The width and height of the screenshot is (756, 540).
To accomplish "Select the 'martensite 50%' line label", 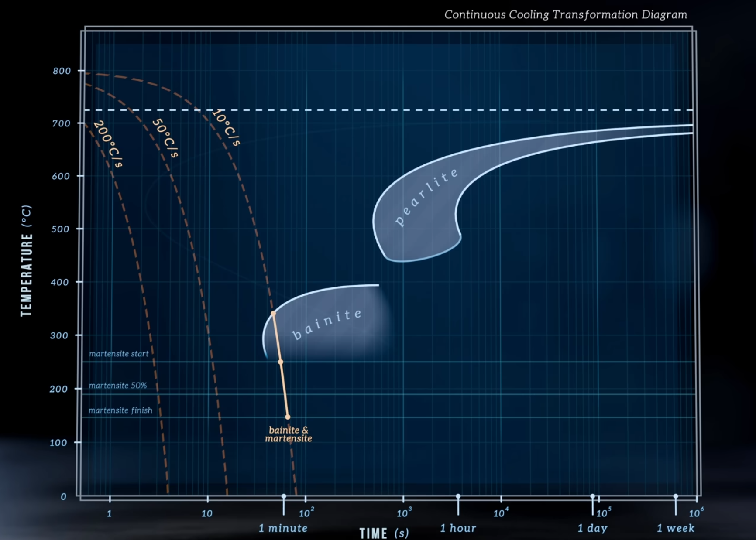I will pyautogui.click(x=117, y=386).
